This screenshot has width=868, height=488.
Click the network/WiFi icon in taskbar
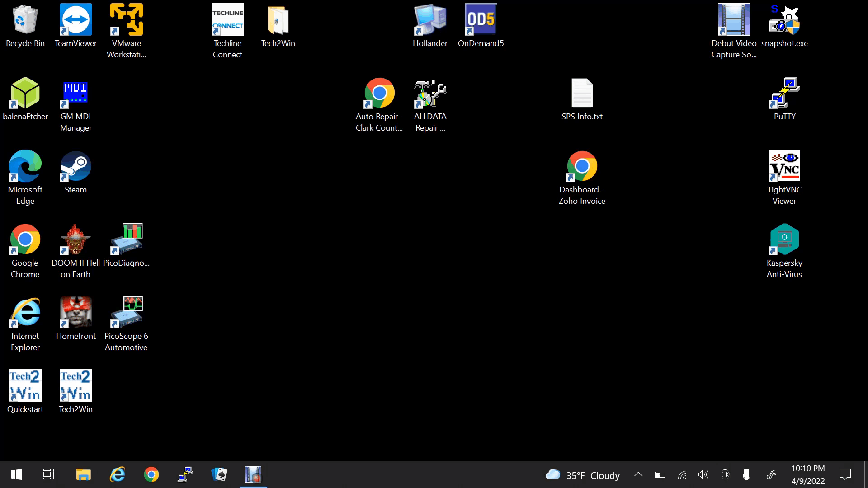(x=682, y=475)
